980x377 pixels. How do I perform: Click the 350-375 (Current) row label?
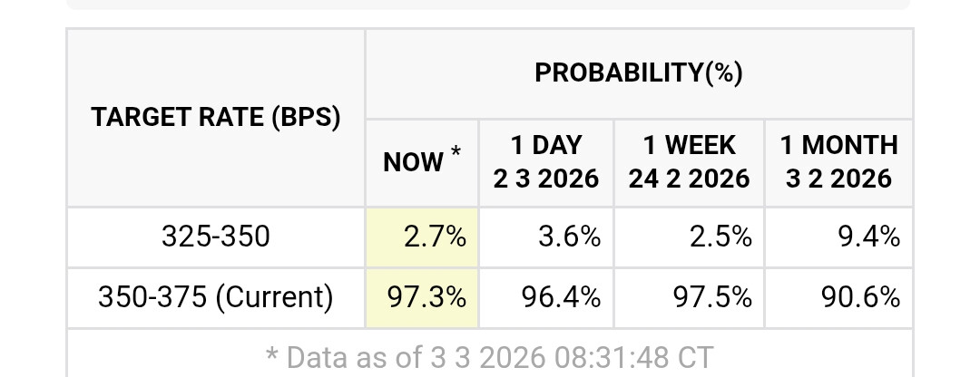[x=216, y=297]
